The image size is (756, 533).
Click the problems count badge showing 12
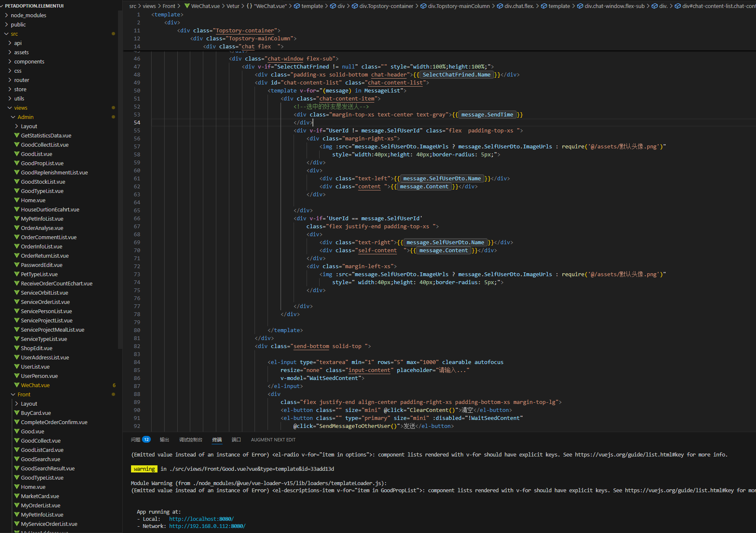click(146, 440)
